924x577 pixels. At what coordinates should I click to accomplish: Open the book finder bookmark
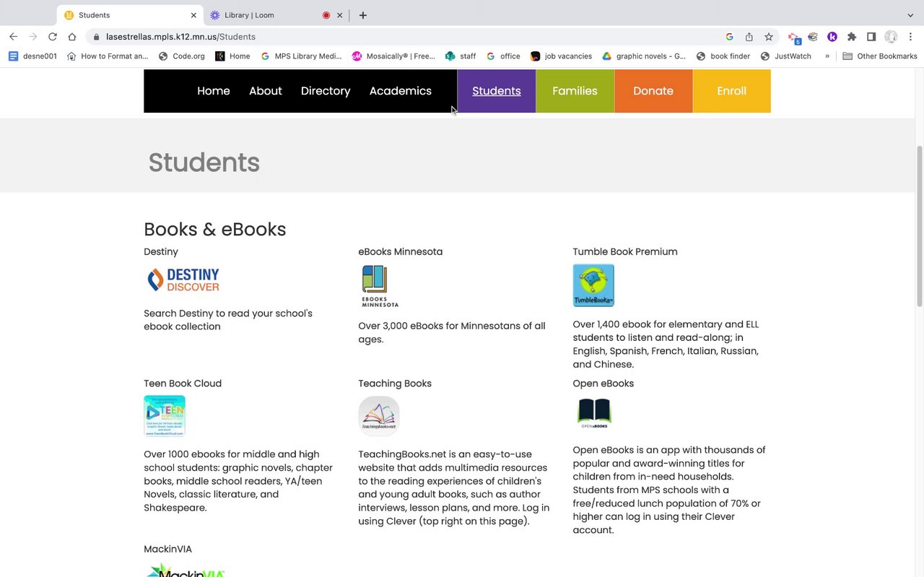pyautogui.click(x=723, y=56)
